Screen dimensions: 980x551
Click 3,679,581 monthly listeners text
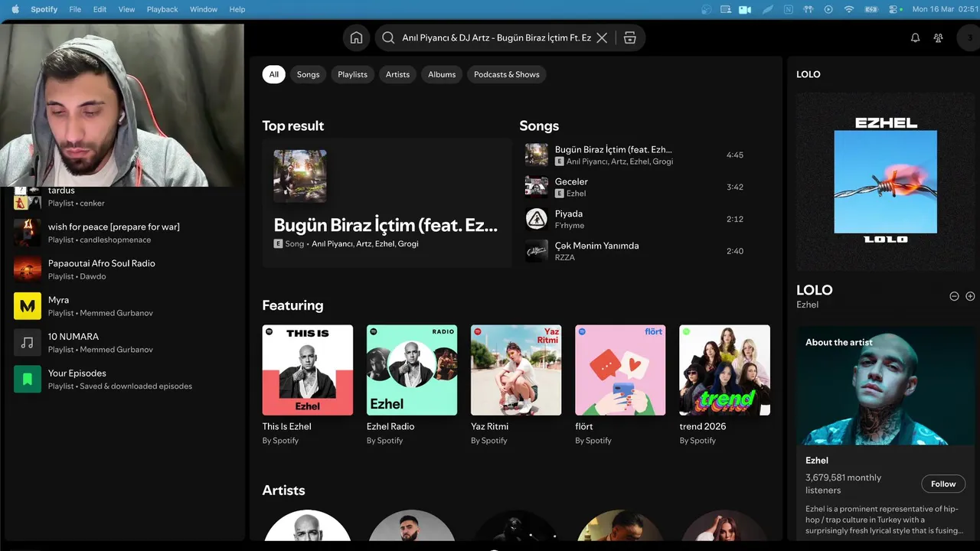[843, 484]
